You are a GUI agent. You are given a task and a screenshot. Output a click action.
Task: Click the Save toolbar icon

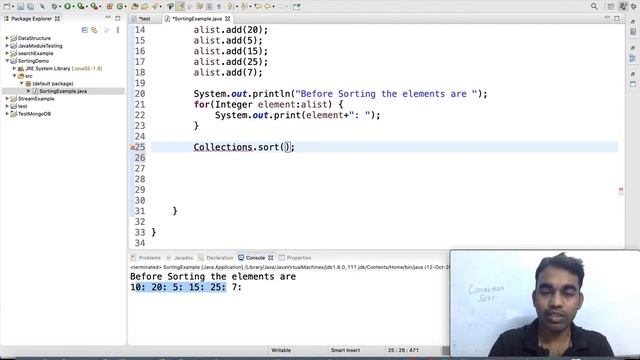coord(20,6)
